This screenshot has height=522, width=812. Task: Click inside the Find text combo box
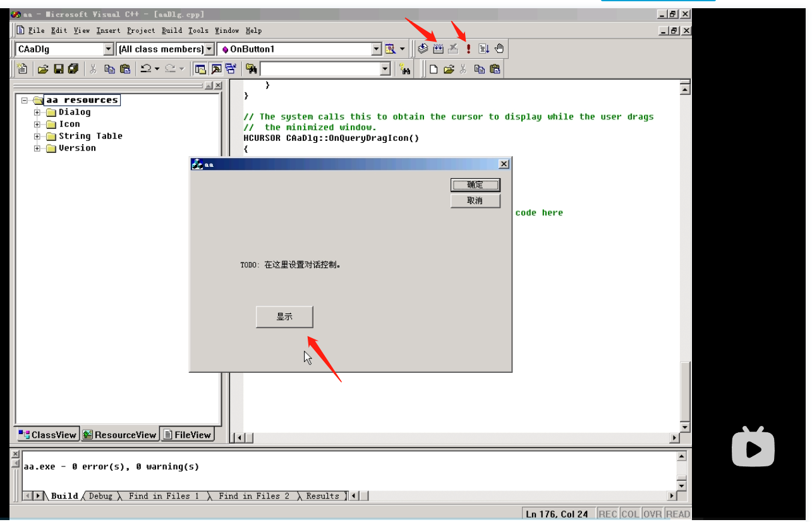pyautogui.click(x=320, y=69)
